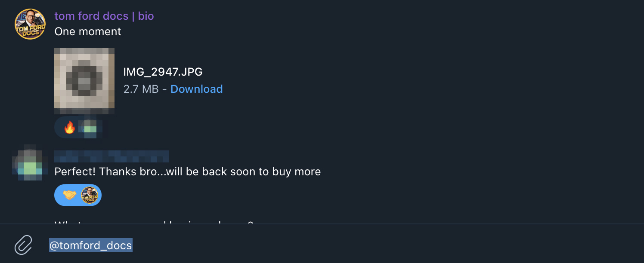Focus the message input field
The height and width of the screenshot is (263, 644).
click(x=344, y=245)
